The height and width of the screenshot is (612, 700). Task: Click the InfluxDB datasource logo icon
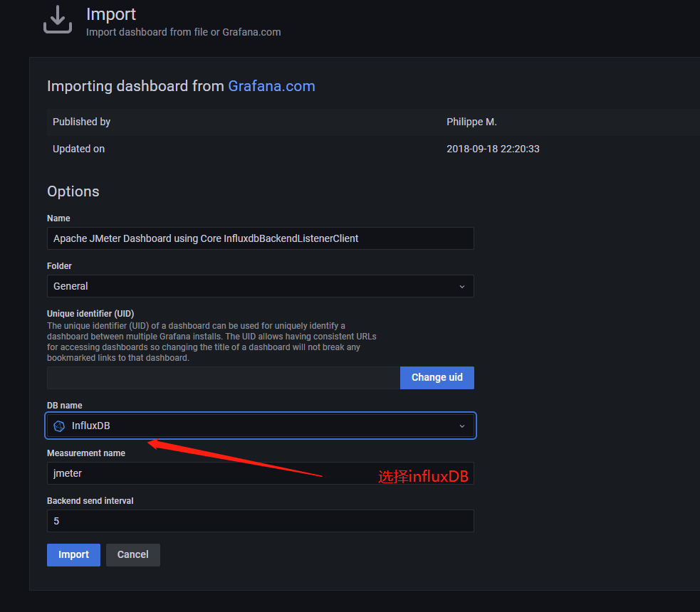click(x=59, y=426)
